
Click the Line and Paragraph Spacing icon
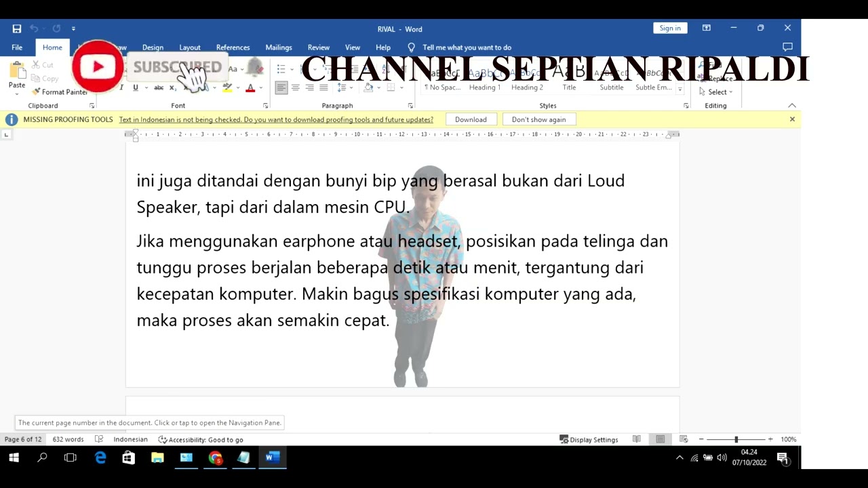click(343, 87)
